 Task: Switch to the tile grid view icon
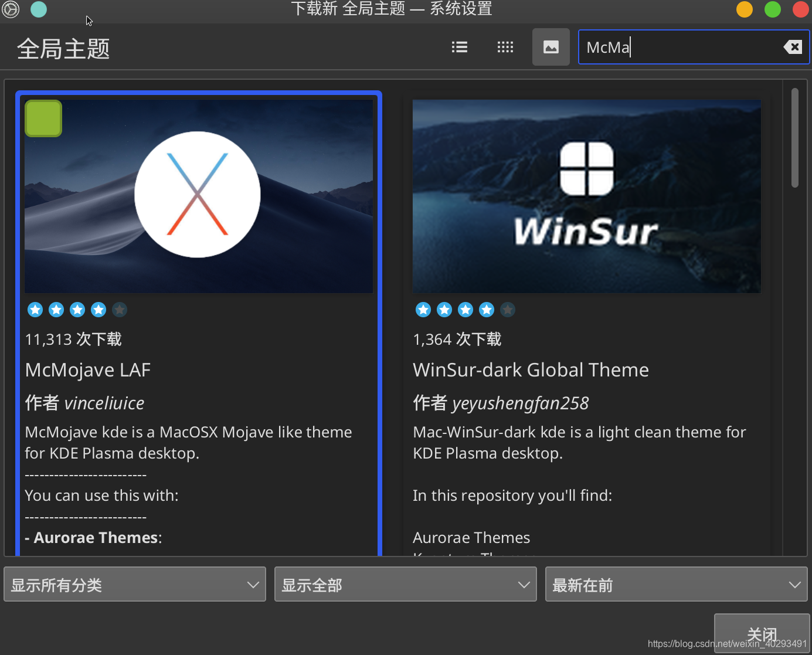click(505, 47)
